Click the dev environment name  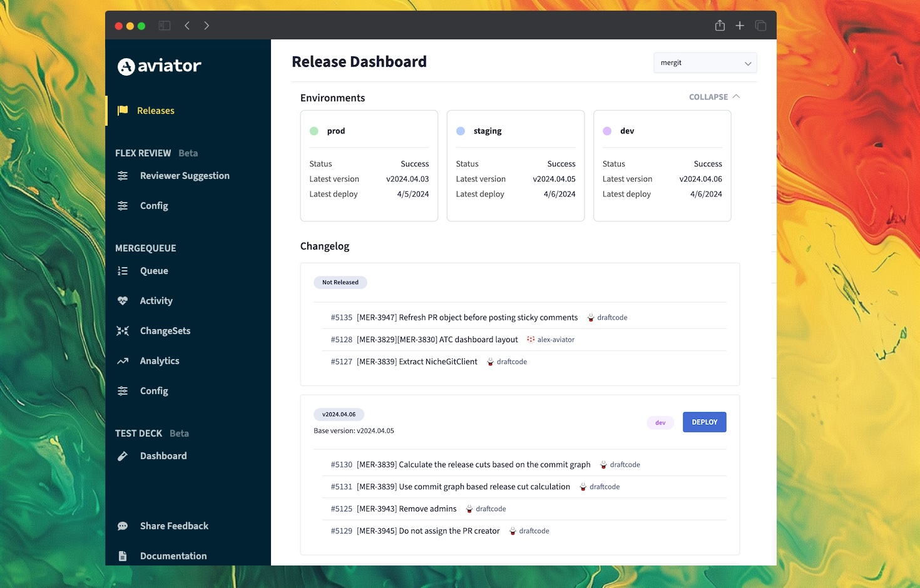pos(627,131)
